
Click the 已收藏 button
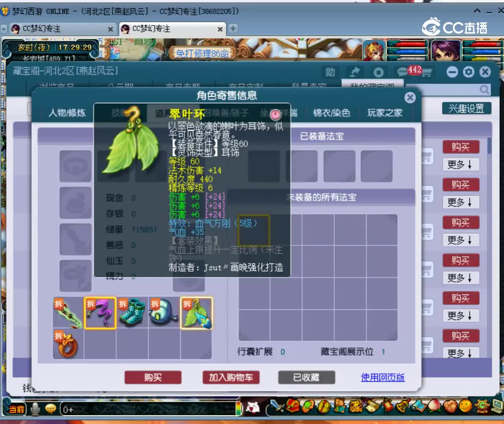pos(306,378)
